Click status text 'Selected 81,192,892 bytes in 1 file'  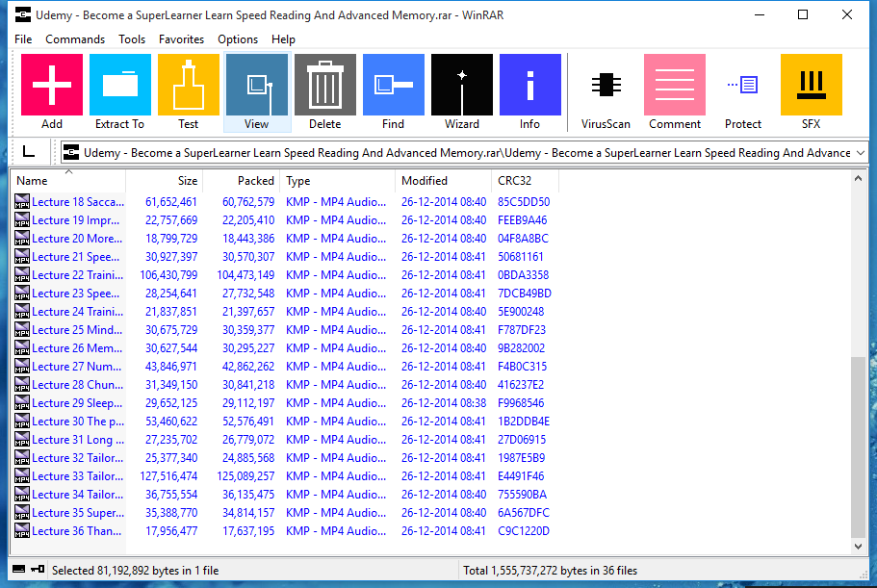tap(136, 570)
